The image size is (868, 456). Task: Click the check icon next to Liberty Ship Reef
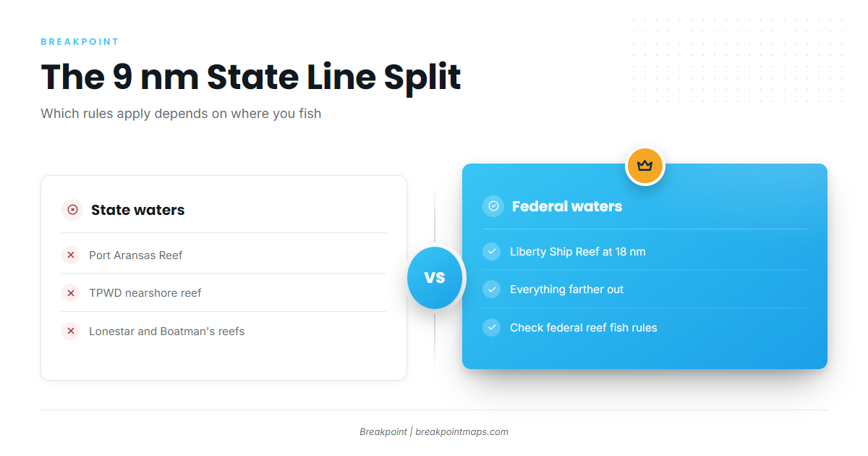click(x=492, y=252)
